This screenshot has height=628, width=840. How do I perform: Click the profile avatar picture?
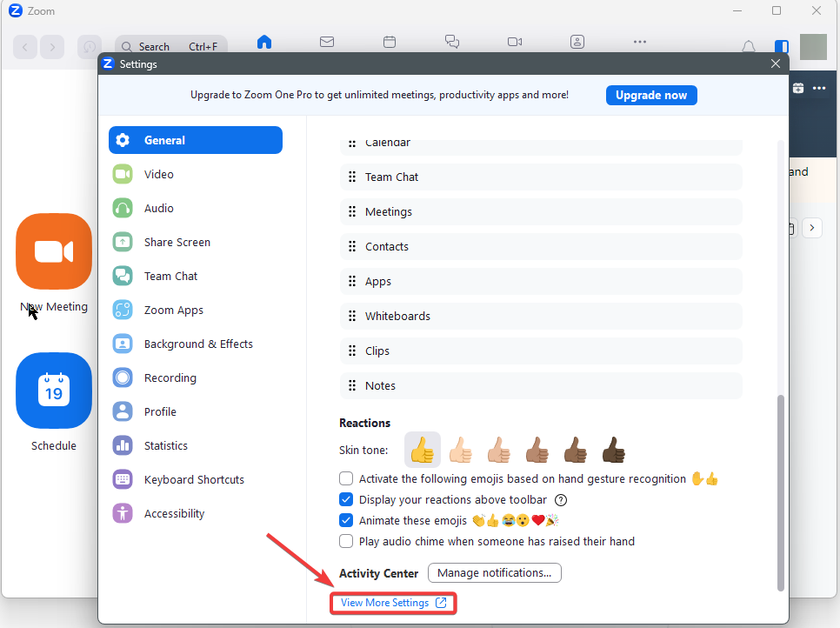813,47
